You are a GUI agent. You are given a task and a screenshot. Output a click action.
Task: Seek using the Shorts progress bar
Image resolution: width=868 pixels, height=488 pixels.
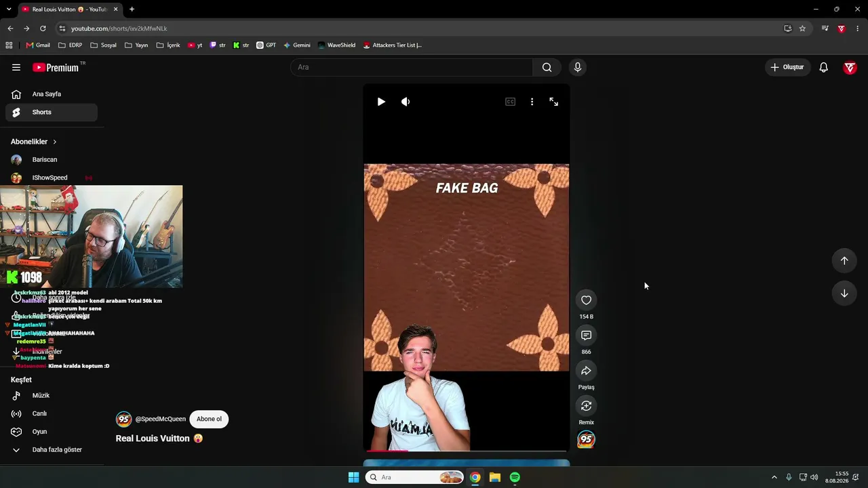467,451
